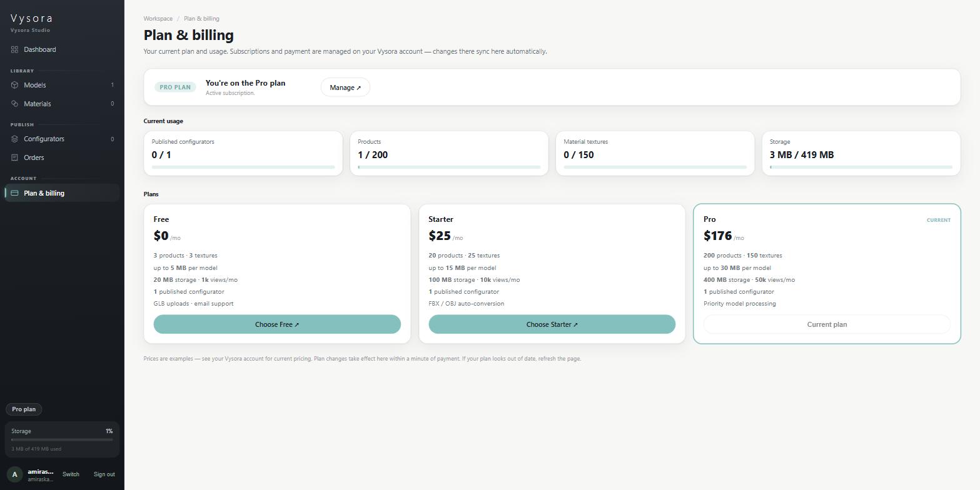Click the '0 / 1' configurators value
980x490 pixels.
click(x=161, y=155)
